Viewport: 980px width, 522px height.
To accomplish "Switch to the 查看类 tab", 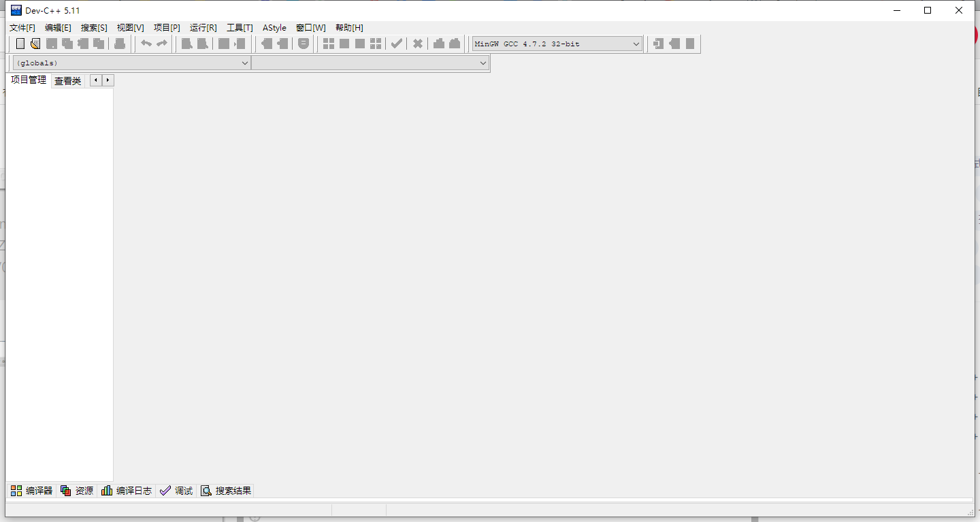I will (x=68, y=81).
